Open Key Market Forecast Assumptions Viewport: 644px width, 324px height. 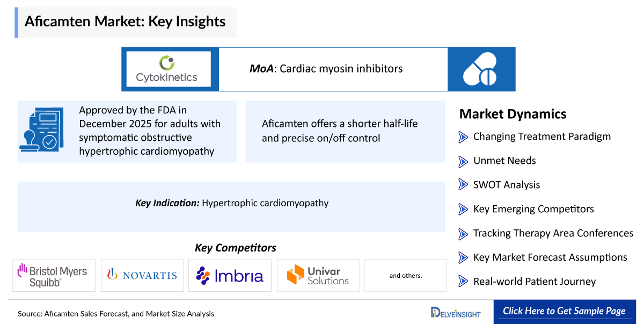pyautogui.click(x=550, y=257)
